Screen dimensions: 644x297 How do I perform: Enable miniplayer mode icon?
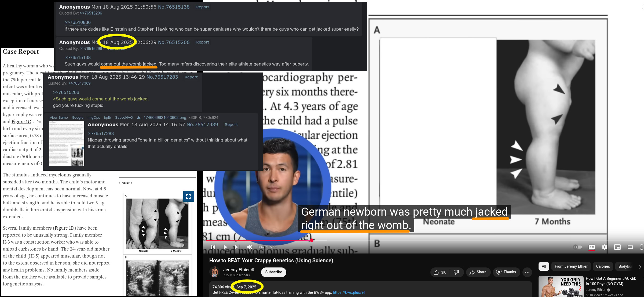click(x=617, y=247)
